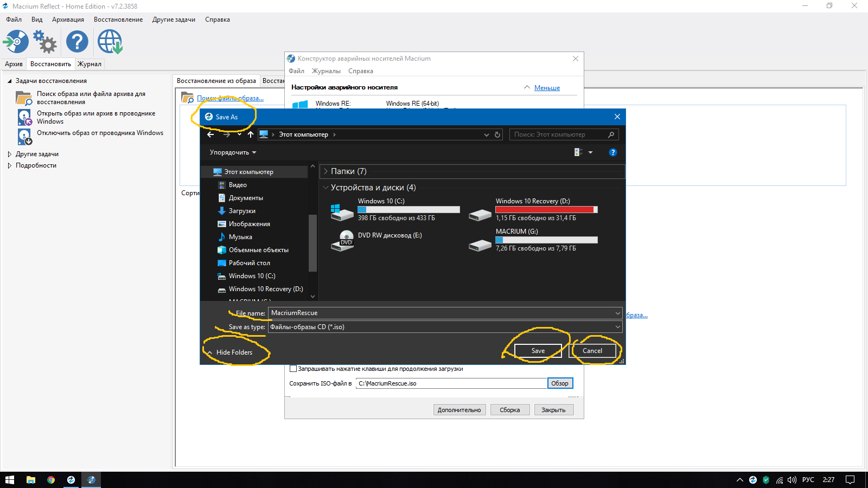Screen dimensions: 868x488
Task: Switch to the Журнал tab
Action: 90,64
